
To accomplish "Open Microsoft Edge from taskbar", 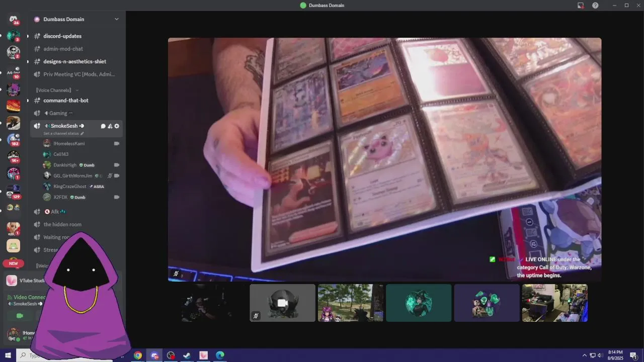I will [x=220, y=355].
